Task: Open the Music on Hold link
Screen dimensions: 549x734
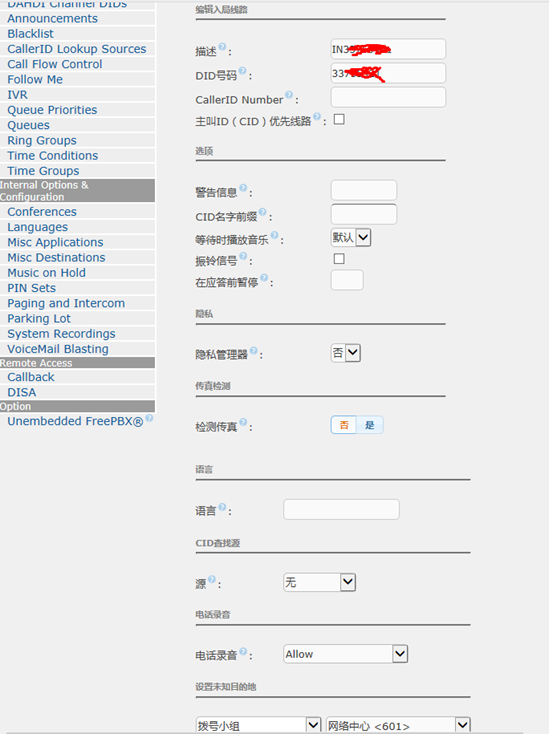Action: pyautogui.click(x=46, y=272)
